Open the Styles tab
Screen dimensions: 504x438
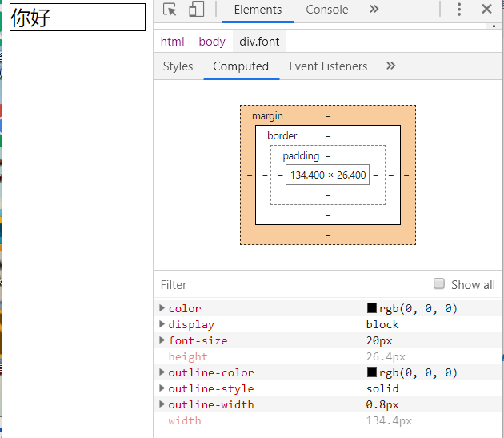178,66
